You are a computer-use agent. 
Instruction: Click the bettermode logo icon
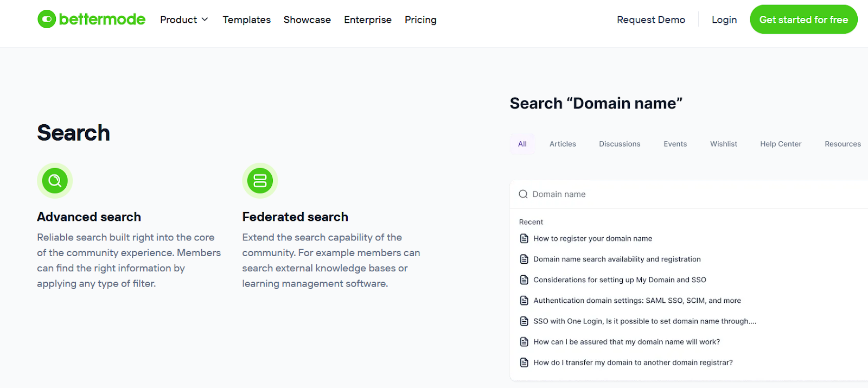click(47, 20)
